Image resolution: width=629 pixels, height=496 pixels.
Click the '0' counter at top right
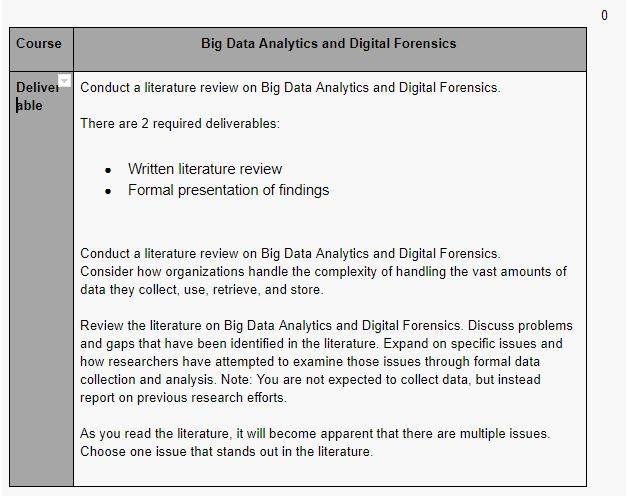(604, 16)
